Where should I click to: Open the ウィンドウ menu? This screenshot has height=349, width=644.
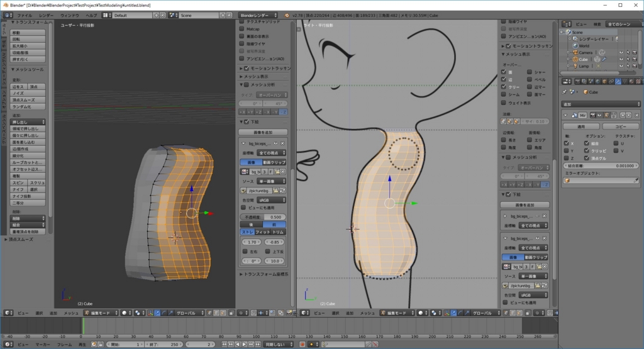(x=69, y=15)
